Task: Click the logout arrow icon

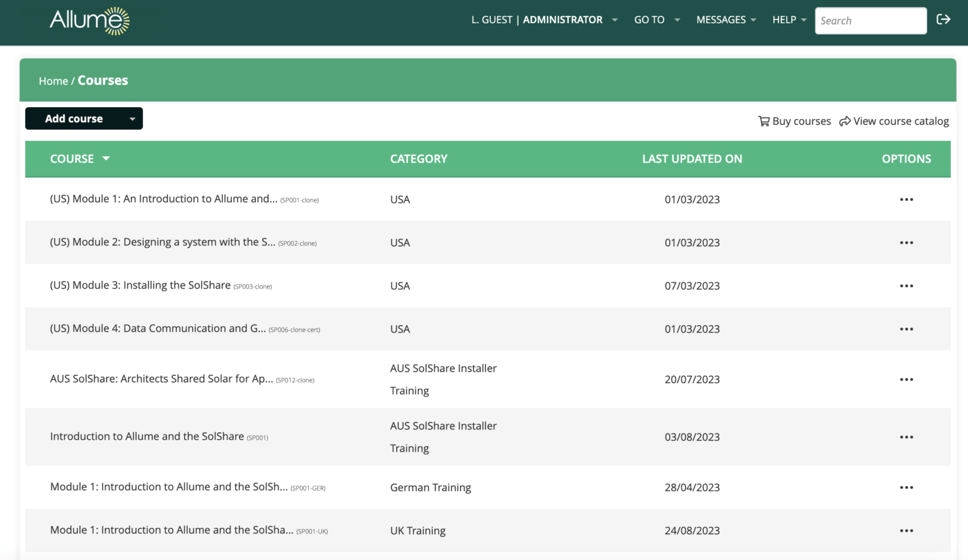Action: (x=943, y=20)
